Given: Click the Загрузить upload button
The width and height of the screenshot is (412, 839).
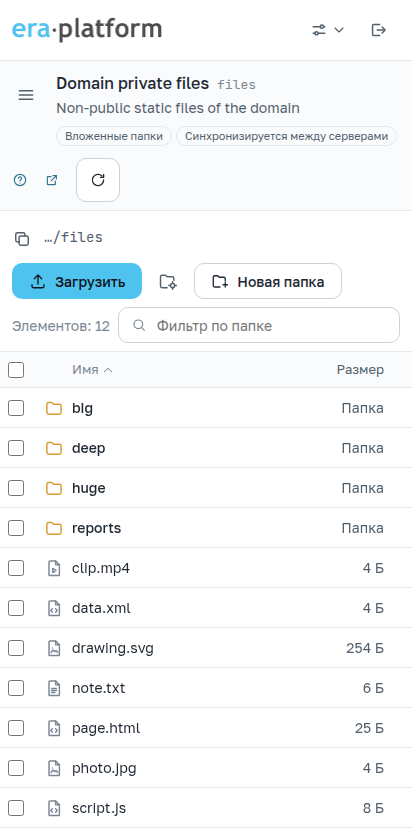Looking at the screenshot, I should point(77,281).
